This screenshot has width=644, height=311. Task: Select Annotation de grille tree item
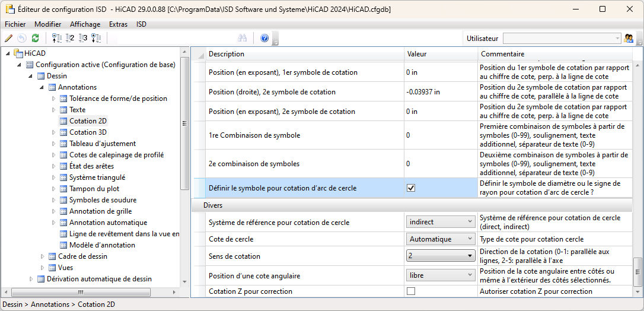101,211
